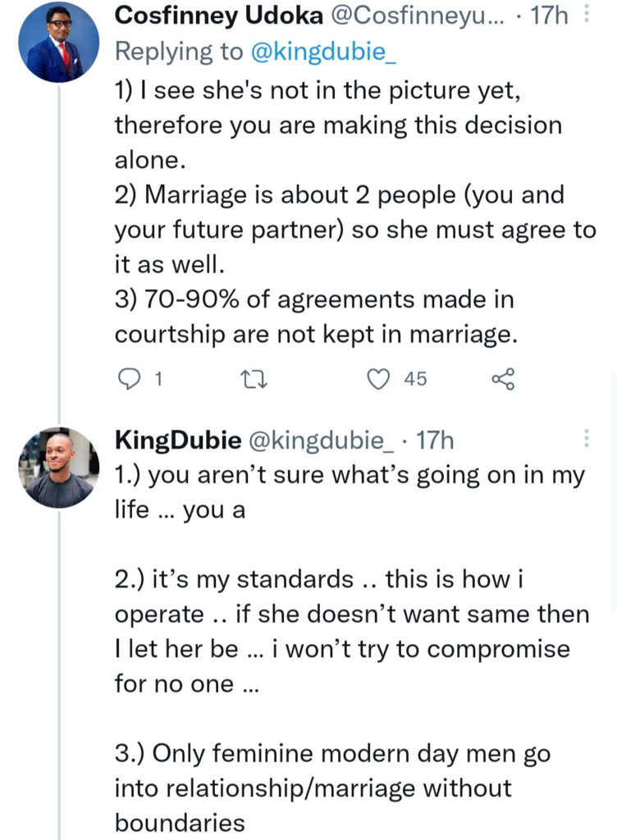
Task: Click the @kingdubie_ handle beside KingDubie's name
Action: coord(318,441)
